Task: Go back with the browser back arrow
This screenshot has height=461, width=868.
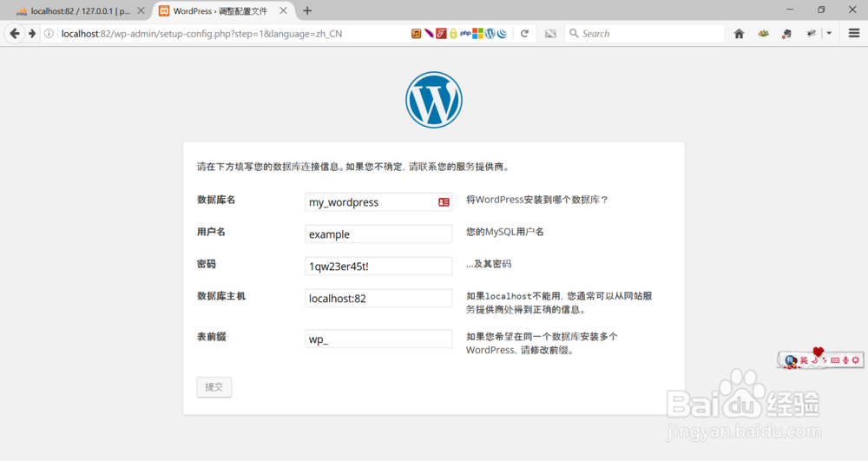Action: (x=15, y=34)
